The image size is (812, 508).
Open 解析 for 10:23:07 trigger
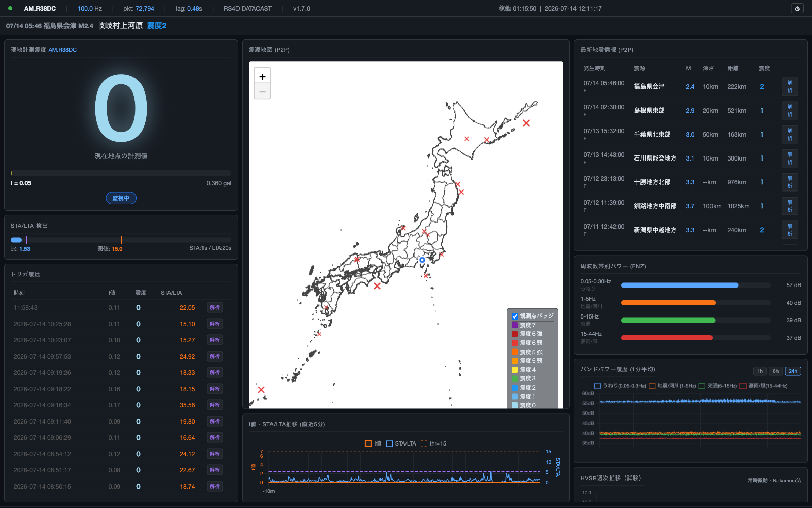coord(215,340)
